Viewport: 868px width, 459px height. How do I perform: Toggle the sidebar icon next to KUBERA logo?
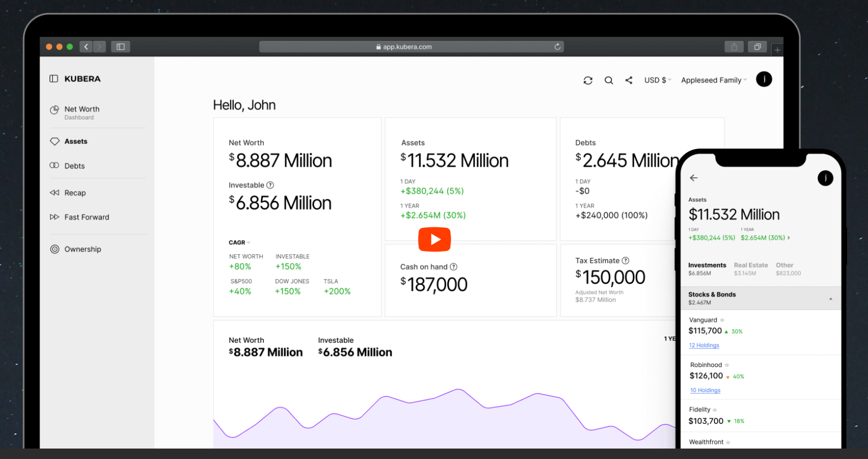[54, 79]
